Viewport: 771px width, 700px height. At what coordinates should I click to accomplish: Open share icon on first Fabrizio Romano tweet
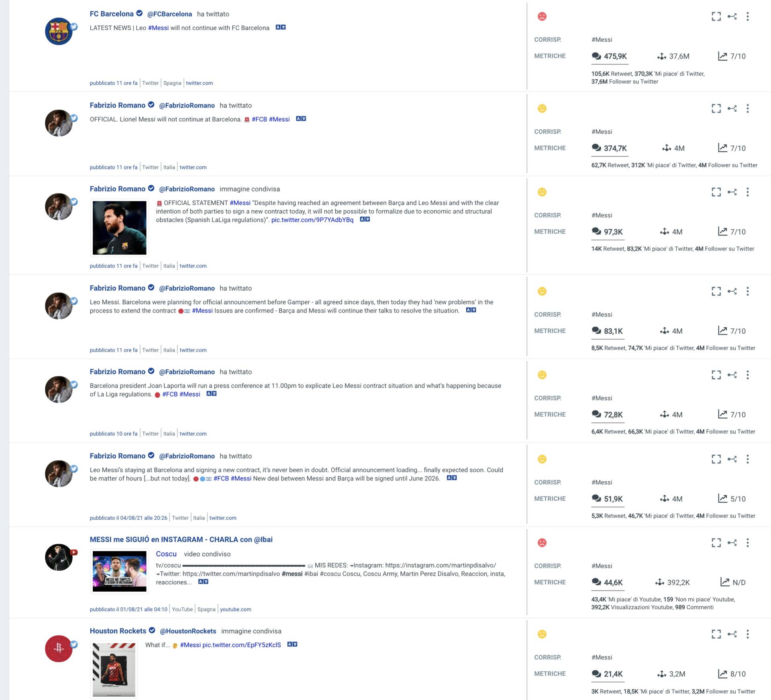point(732,108)
